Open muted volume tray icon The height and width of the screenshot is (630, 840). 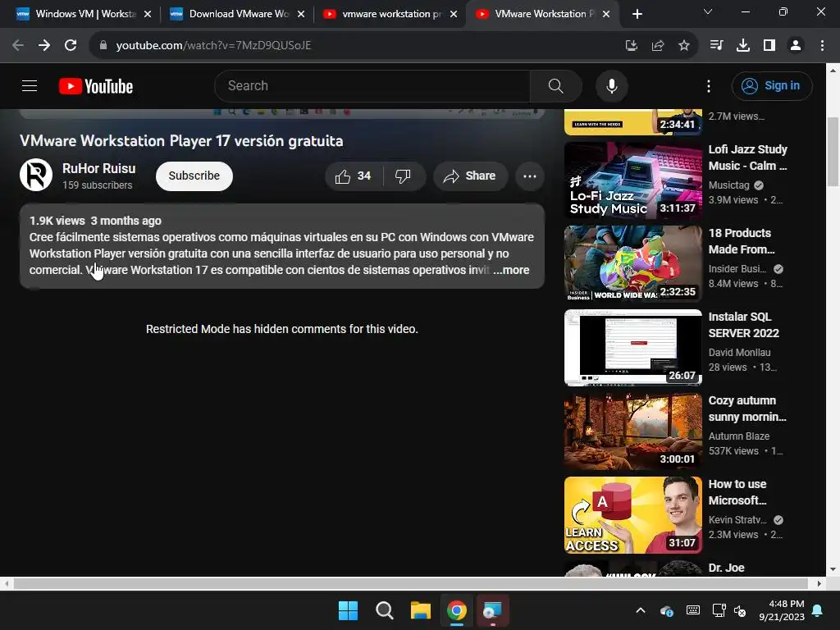click(x=740, y=610)
